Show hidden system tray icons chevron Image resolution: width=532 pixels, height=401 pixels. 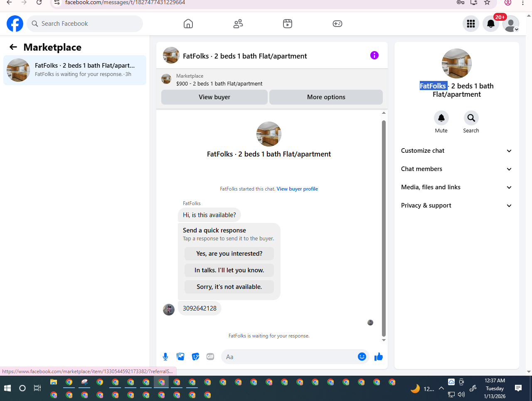(x=441, y=389)
